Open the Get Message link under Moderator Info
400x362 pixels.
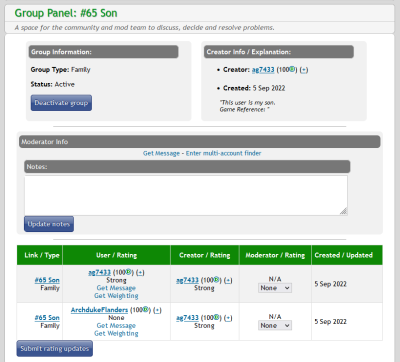(161, 153)
